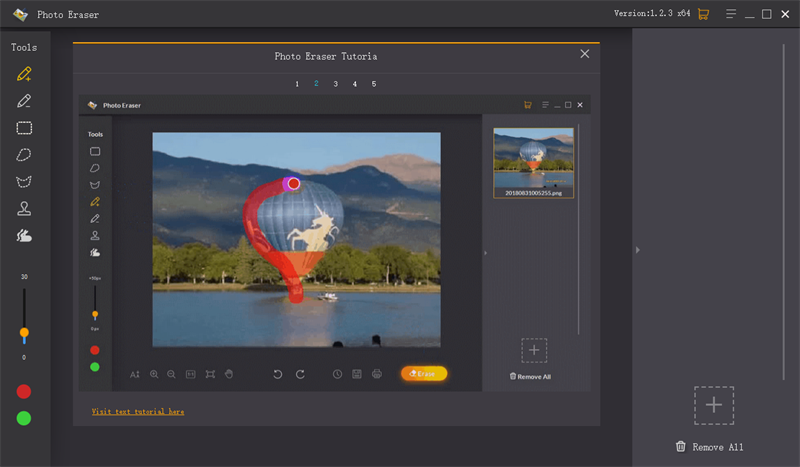Click the zoom in magnifier in tutorial preview

click(x=154, y=374)
